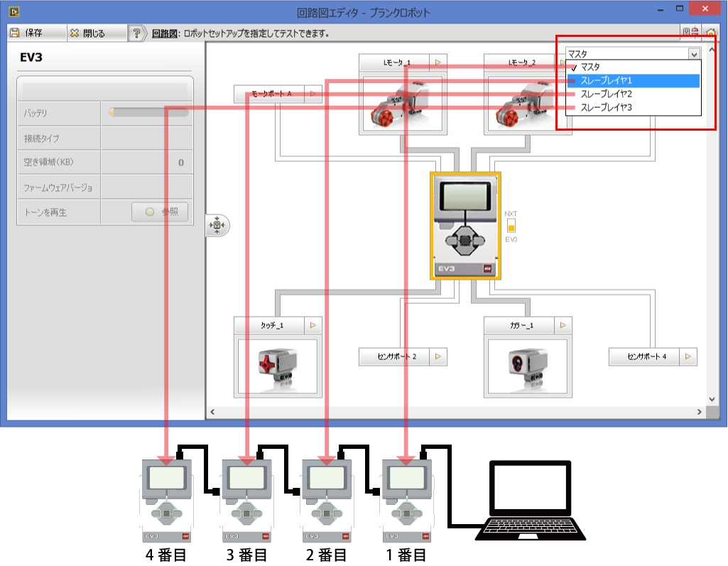Image resolution: width=728 pixels, height=566 pixels.
Task: Click the vertical scrollbar up arrow
Action: tap(712, 49)
